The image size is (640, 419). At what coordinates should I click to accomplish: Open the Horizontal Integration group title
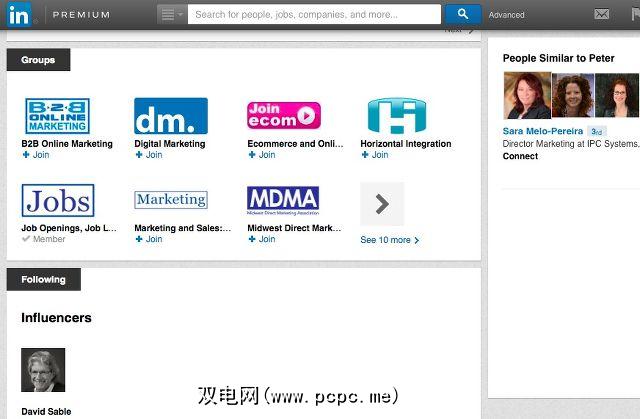[x=406, y=144]
